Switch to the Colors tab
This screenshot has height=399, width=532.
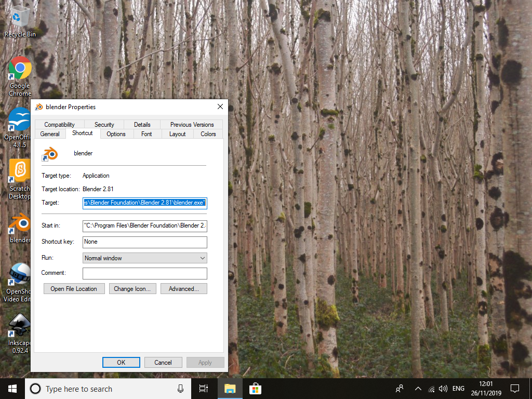208,134
